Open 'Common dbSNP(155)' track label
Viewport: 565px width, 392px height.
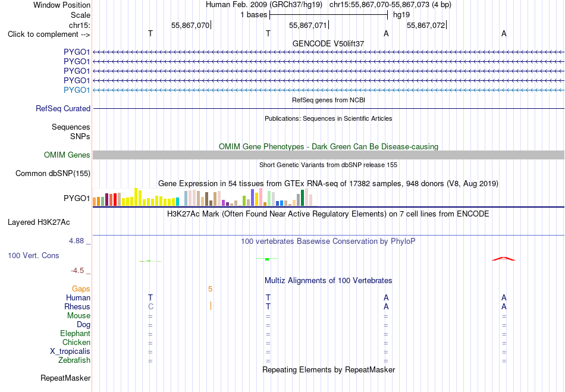pyautogui.click(x=52, y=173)
